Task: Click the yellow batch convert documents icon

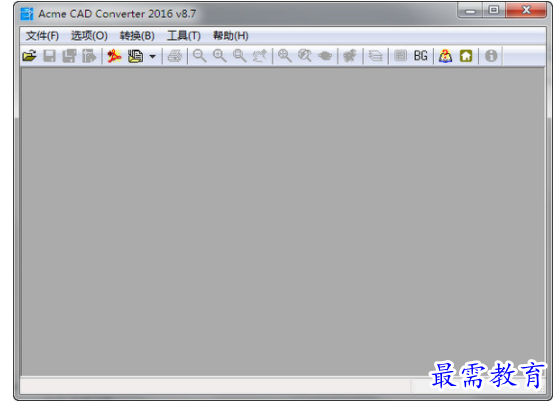Action: (x=135, y=56)
